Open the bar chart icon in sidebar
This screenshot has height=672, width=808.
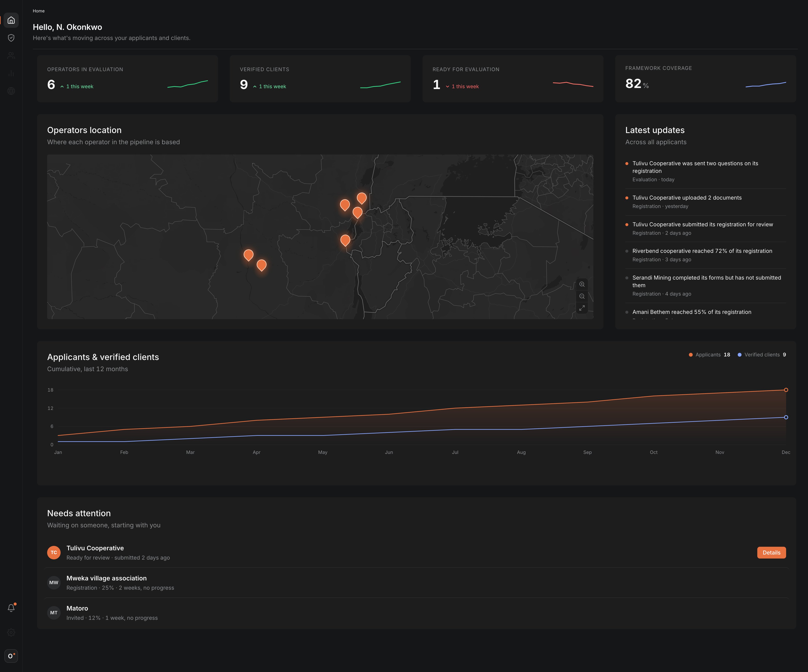point(11,73)
